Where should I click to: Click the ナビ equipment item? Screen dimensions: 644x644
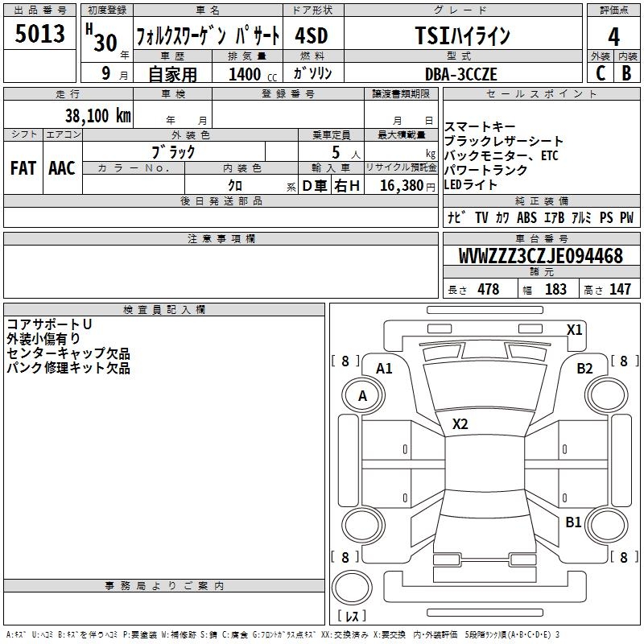tap(457, 217)
